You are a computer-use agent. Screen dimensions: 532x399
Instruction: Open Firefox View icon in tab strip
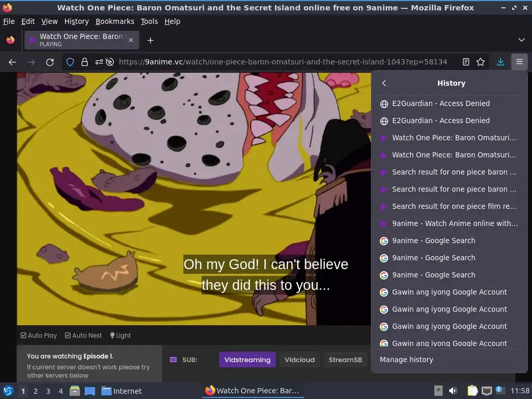10,40
